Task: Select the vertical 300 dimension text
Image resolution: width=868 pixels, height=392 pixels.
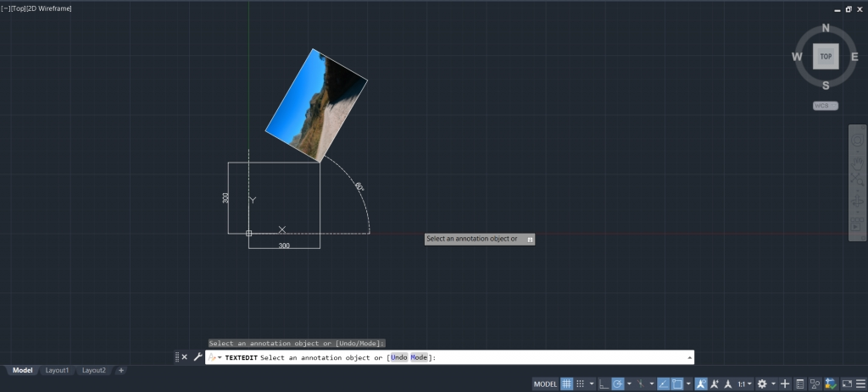Action: [x=225, y=198]
